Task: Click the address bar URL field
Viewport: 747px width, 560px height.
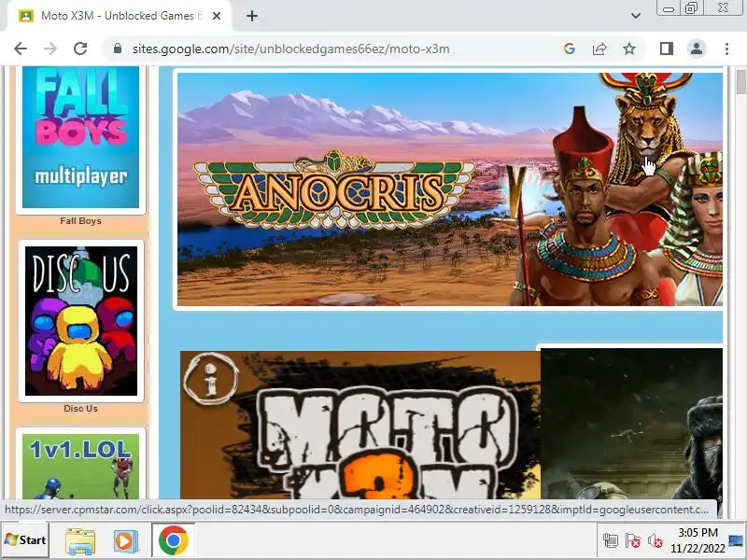Action: 333,49
